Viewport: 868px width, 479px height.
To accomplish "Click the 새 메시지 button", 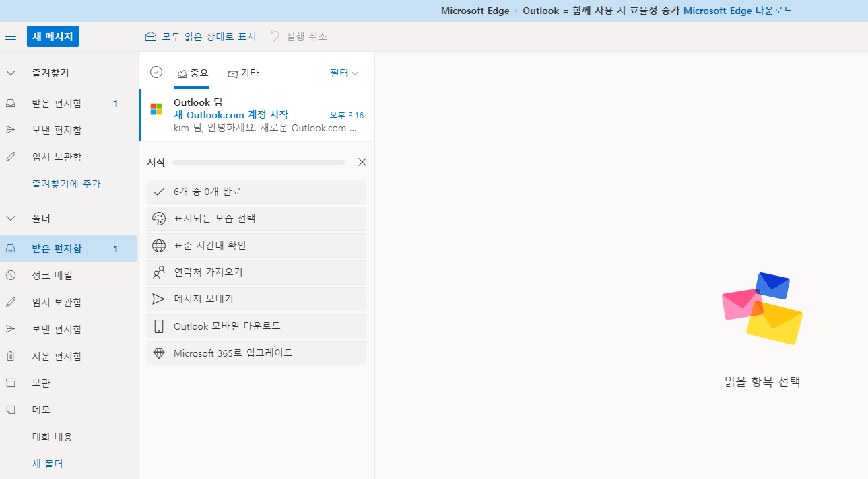I will pyautogui.click(x=53, y=36).
